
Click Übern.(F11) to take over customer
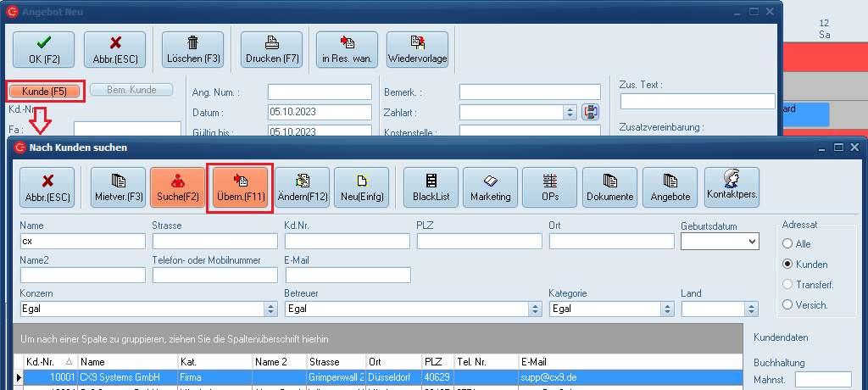coord(240,187)
